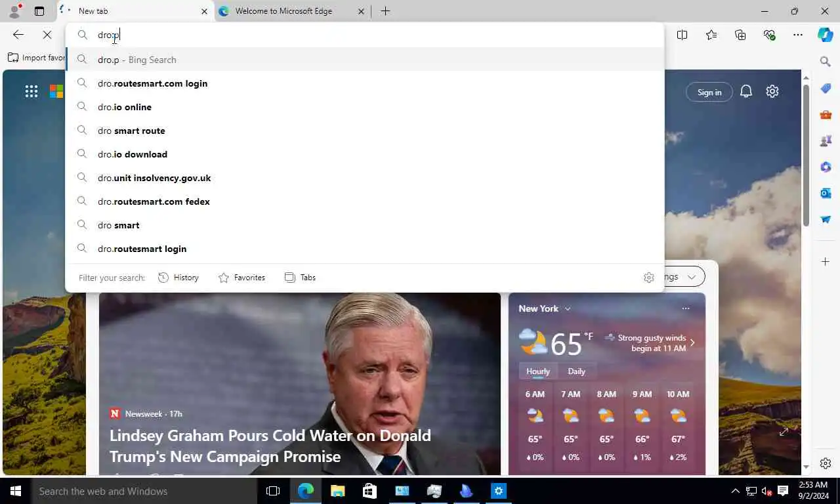
Task: Open Browser essentials icon
Action: 769,35
